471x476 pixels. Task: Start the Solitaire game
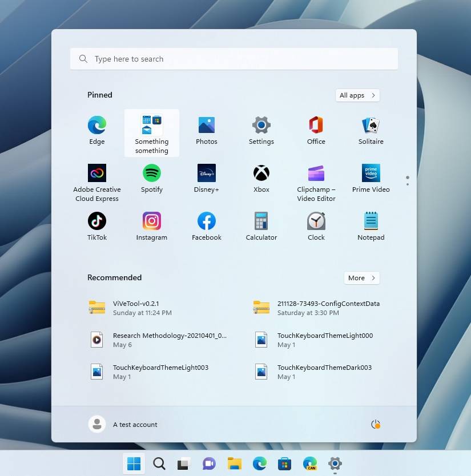pos(371,130)
